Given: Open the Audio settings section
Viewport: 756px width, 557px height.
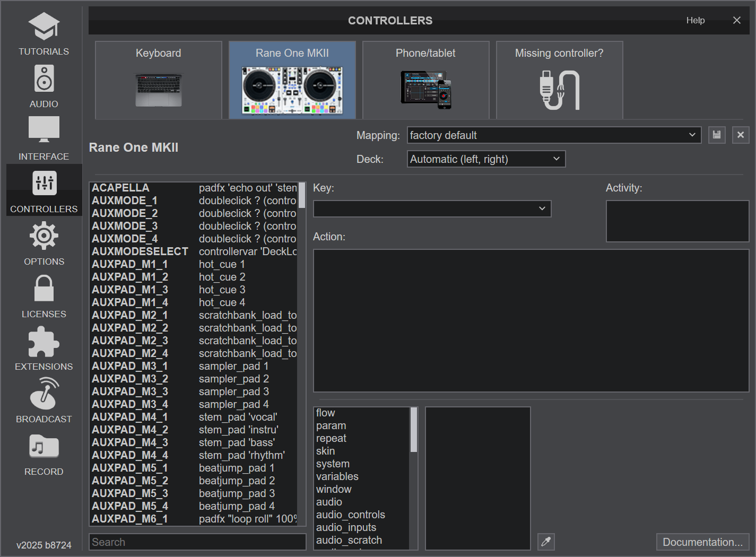Looking at the screenshot, I should point(44,86).
